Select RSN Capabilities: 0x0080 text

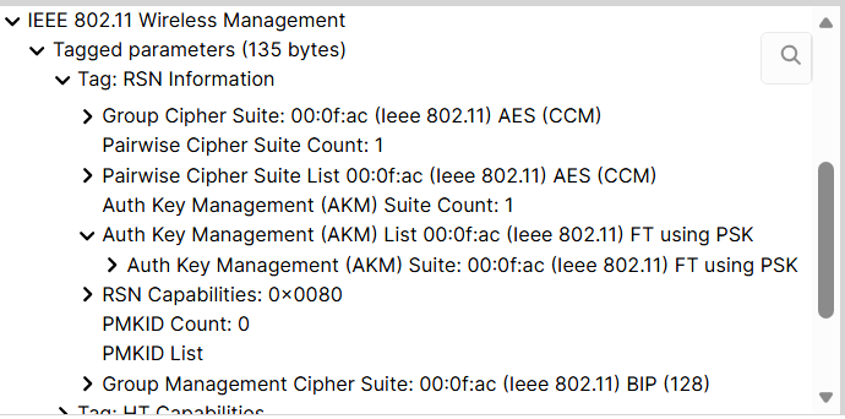coord(222,295)
